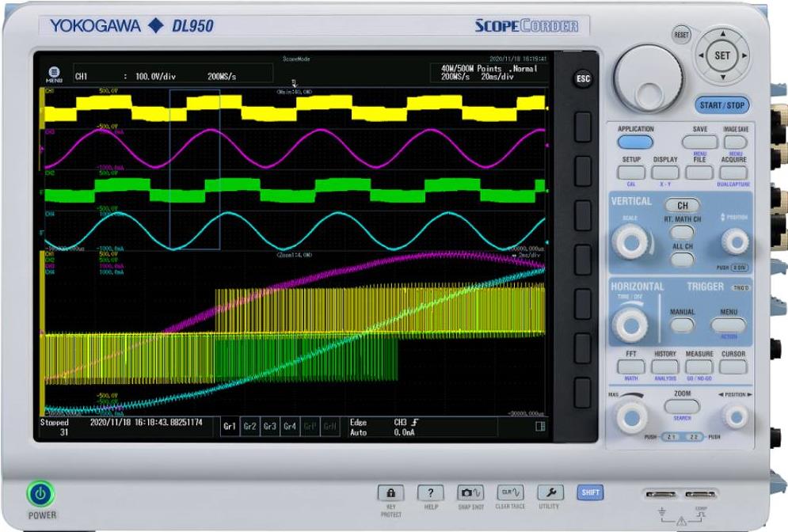The height and width of the screenshot is (532, 788).
Task: Tap the CH1 100.0V/div info box
Action: (173, 74)
